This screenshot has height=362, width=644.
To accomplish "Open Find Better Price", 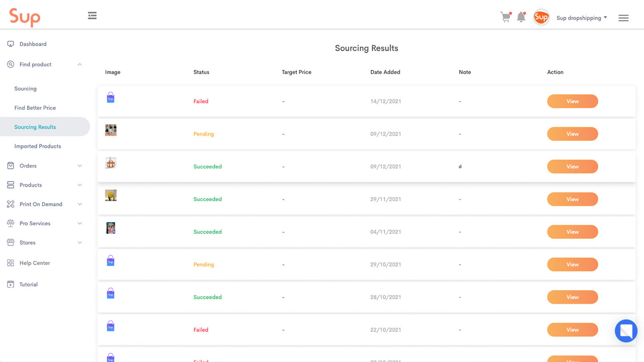I will (x=35, y=108).
